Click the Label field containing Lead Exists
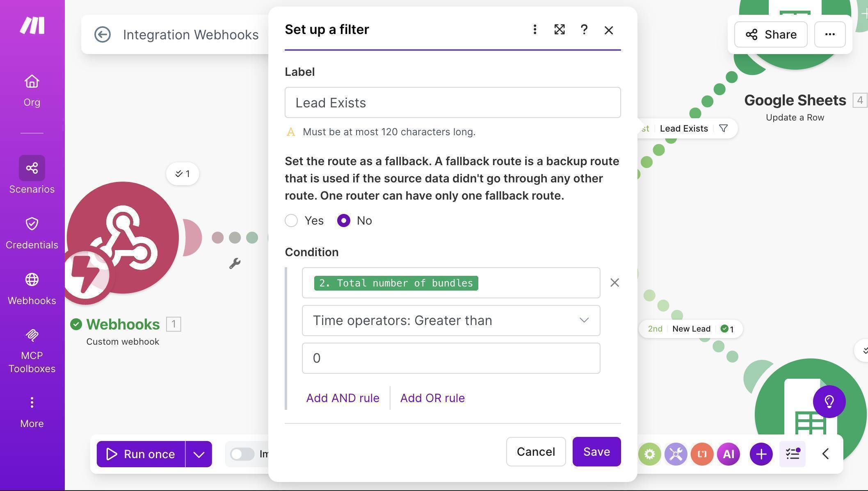The image size is (868, 491). tap(452, 102)
